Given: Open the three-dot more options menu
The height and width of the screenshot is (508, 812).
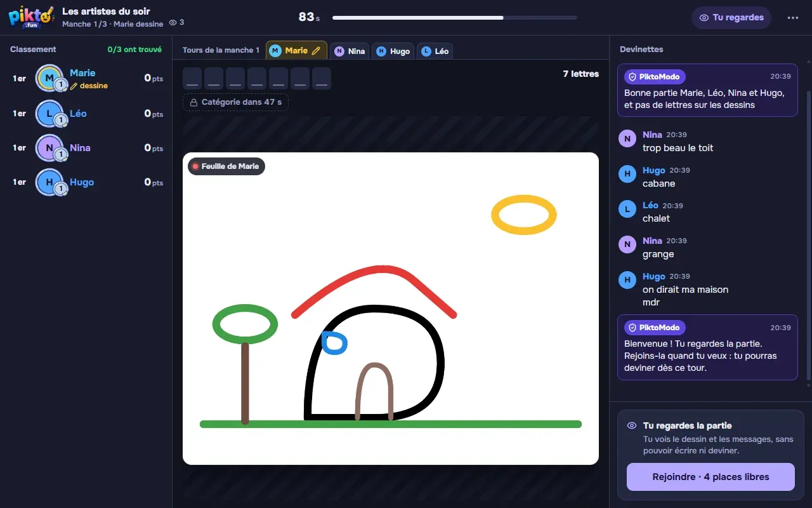Looking at the screenshot, I should [x=793, y=18].
